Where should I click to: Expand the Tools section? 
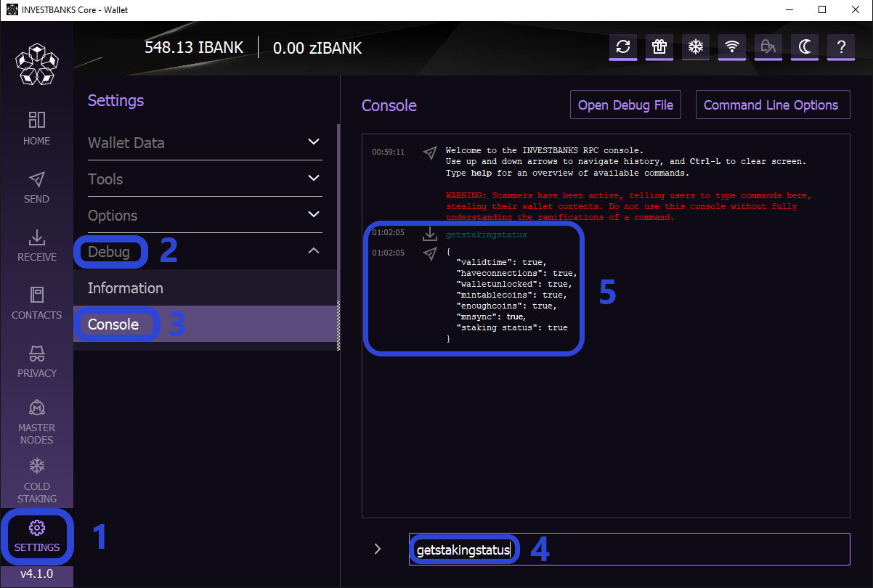205,179
